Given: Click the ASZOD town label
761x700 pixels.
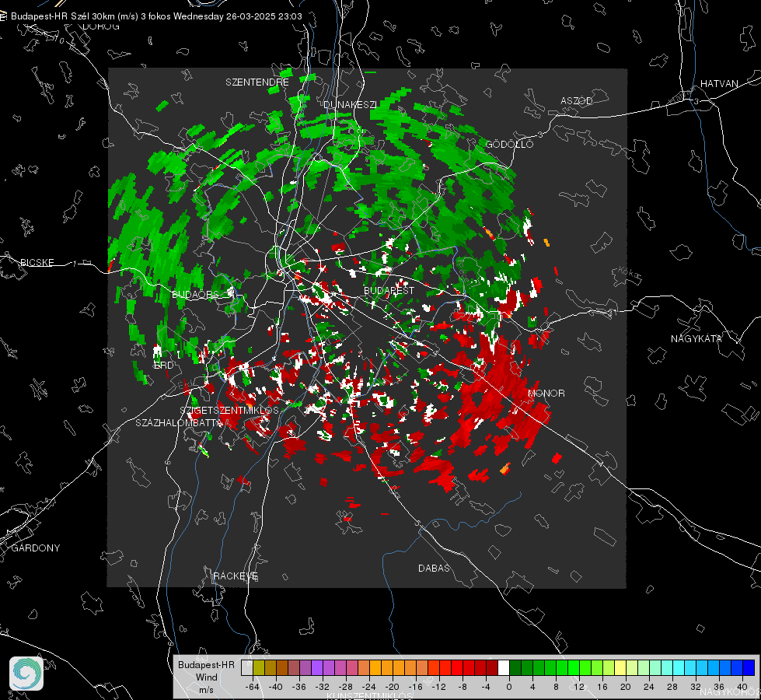Looking at the screenshot, I should (577, 101).
